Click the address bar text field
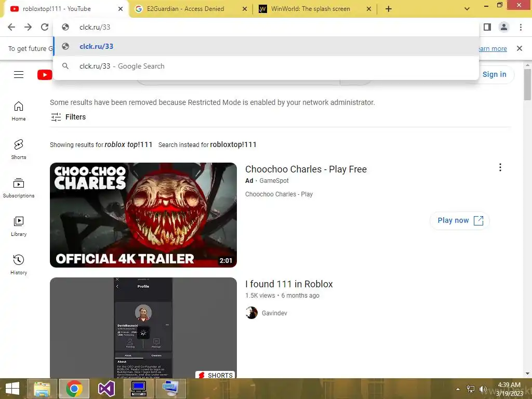This screenshot has height=399, width=532. tap(266, 27)
